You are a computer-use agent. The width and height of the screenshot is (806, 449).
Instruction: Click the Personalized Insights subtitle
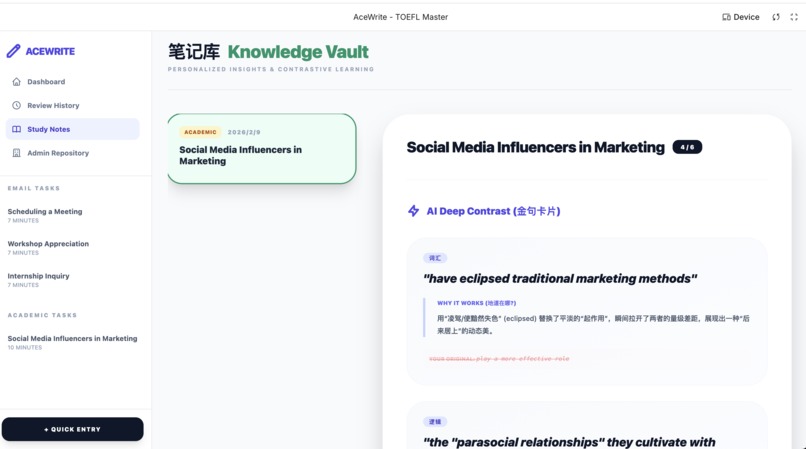[x=271, y=69]
